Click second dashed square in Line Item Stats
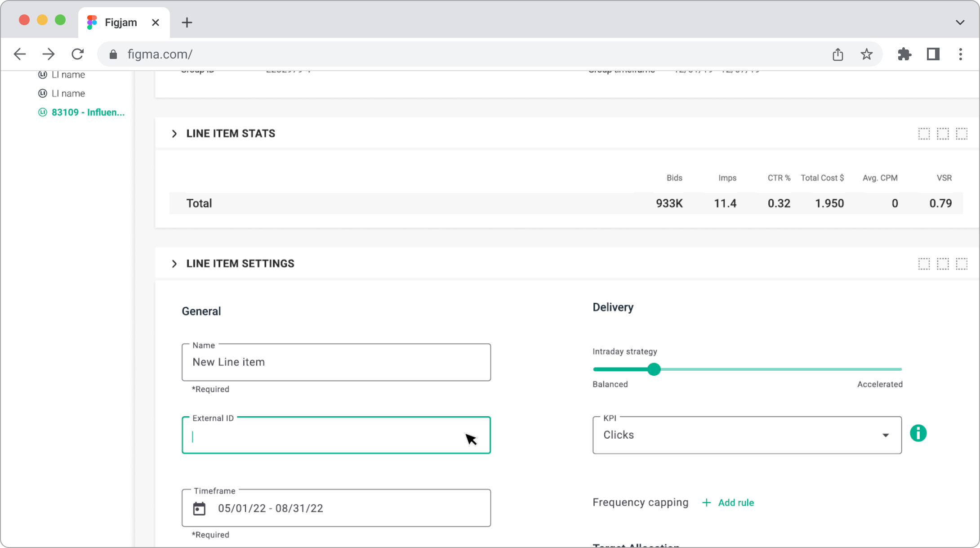980x548 pixels. tap(943, 134)
